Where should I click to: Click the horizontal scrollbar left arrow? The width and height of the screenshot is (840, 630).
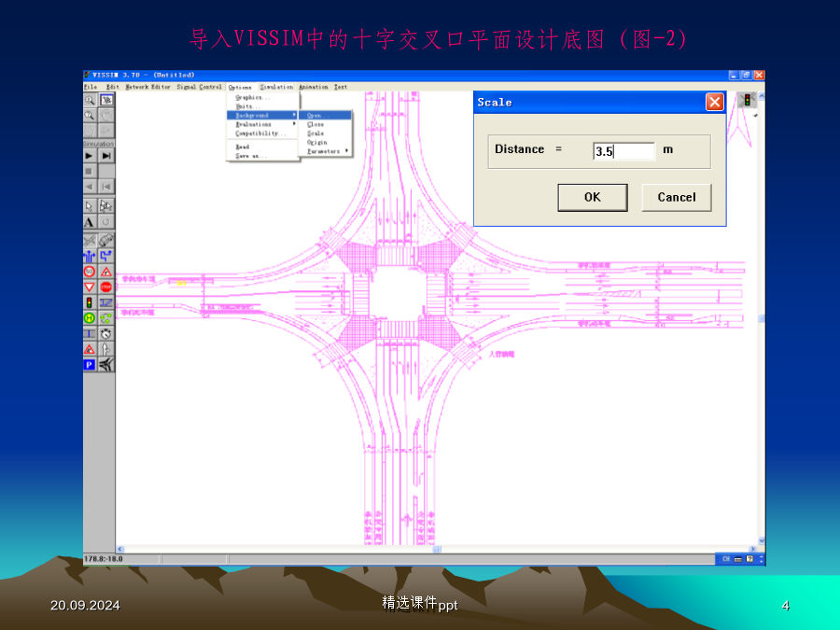click(120, 549)
